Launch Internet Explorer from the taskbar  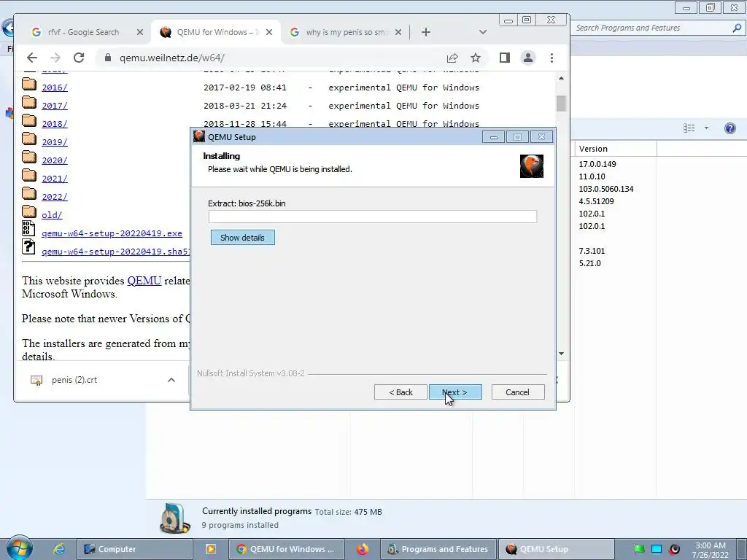58,549
